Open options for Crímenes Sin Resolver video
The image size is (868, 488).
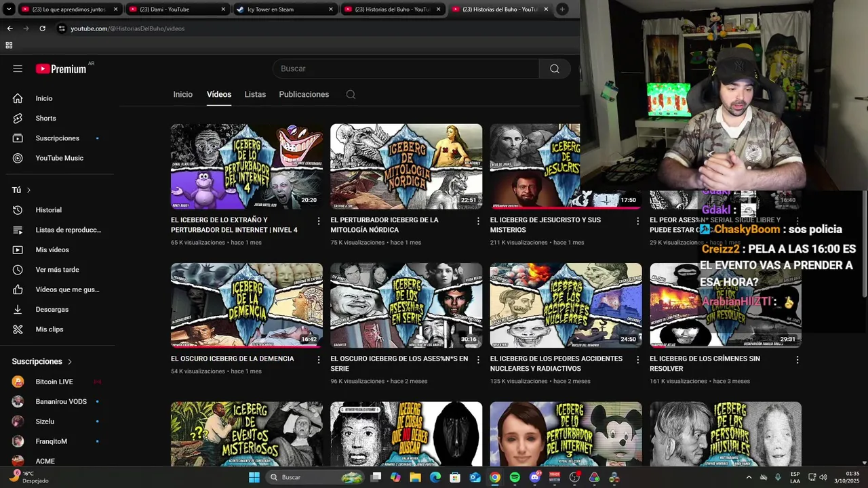point(797,360)
